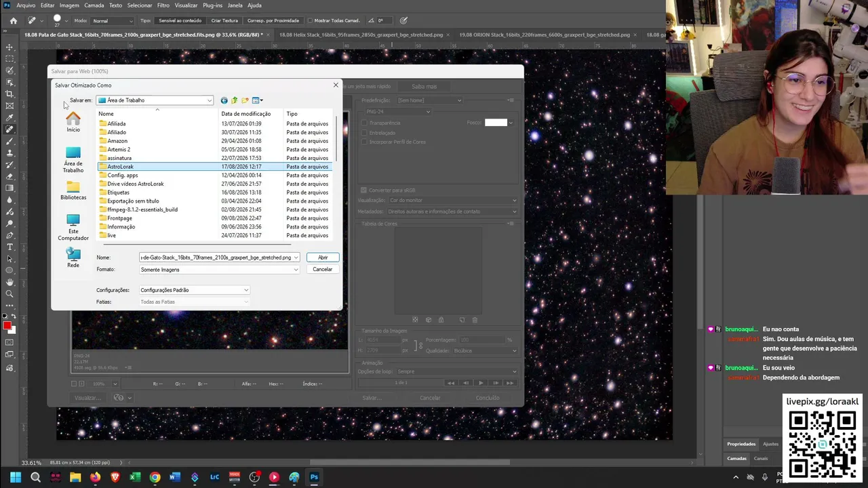Click the red foreground color swatch

tap(7, 326)
